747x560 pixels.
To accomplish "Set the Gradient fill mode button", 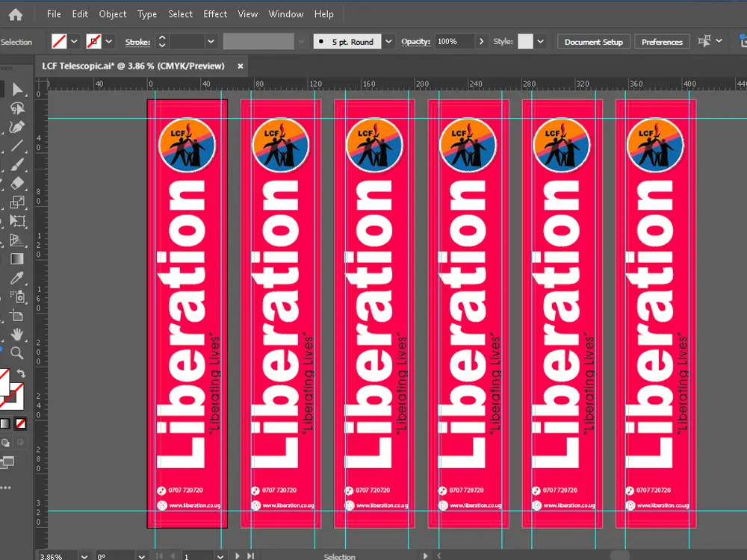I will (x=4, y=423).
